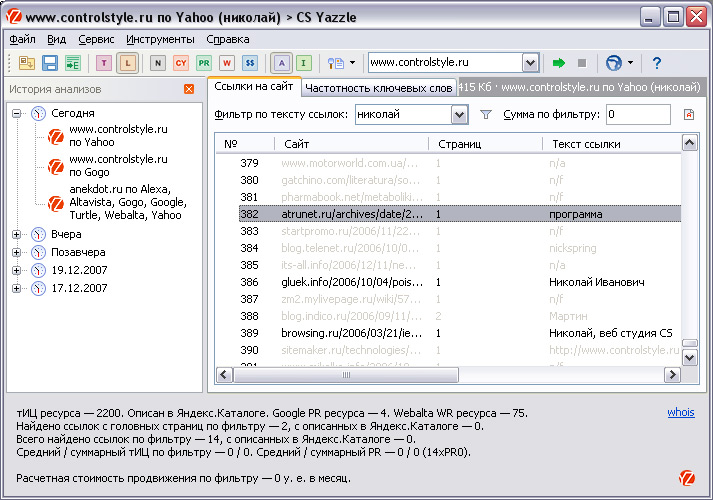713x500 pixels.
Task: Click vertical scrollbar up arrow in table
Action: coord(690,144)
